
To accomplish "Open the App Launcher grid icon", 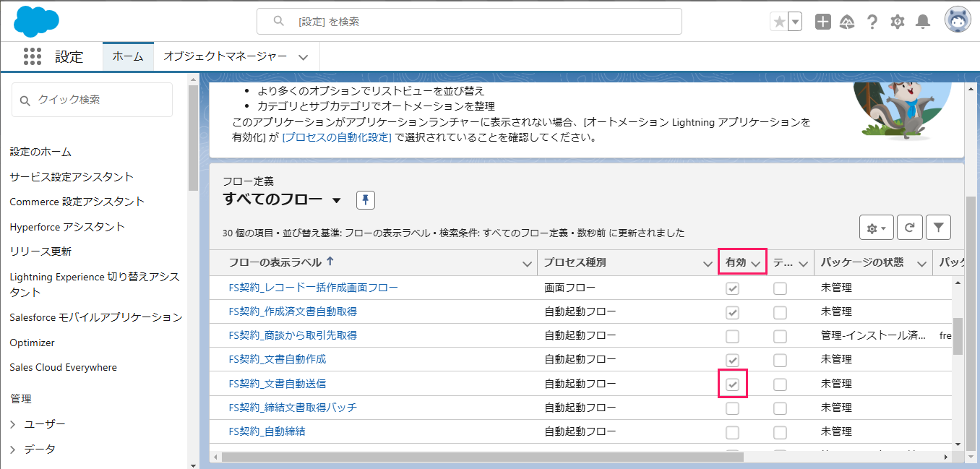I will [32, 57].
